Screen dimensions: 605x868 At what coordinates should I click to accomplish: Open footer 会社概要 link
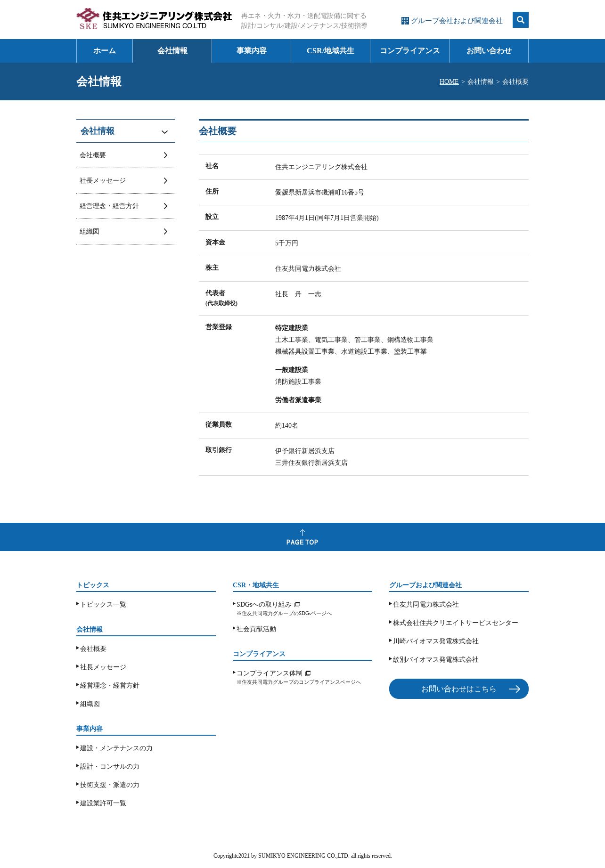click(x=93, y=649)
